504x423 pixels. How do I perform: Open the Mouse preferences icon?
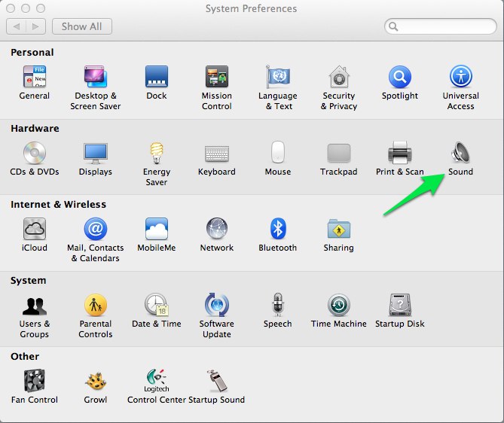coord(278,152)
